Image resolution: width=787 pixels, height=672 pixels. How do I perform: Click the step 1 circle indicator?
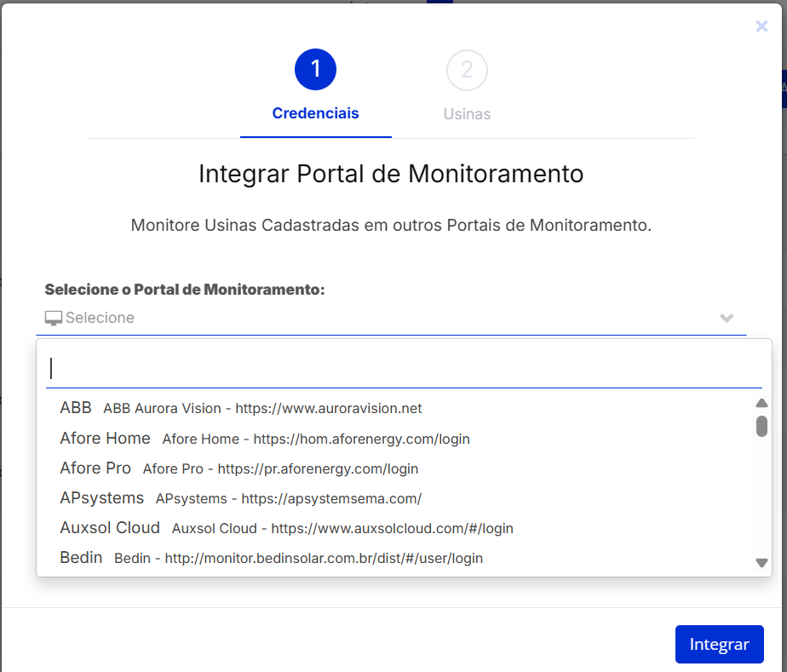click(315, 70)
